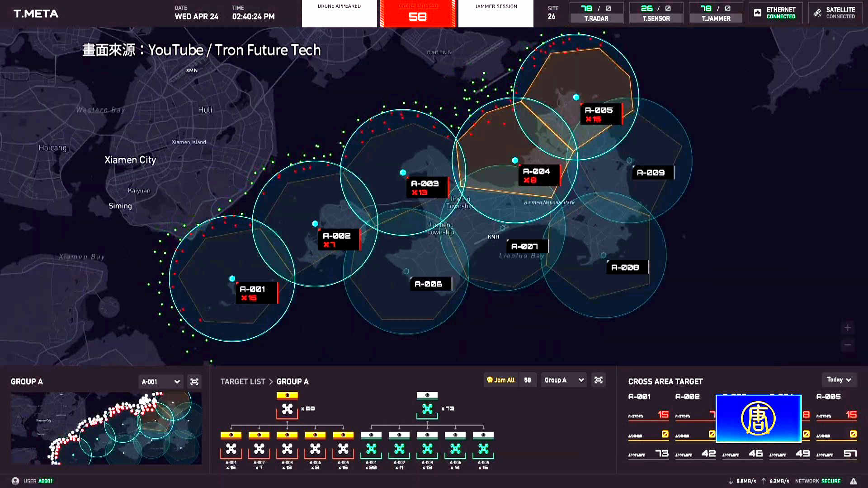The height and width of the screenshot is (488, 868).
Task: Select the Jammer Session tab
Action: (x=496, y=14)
